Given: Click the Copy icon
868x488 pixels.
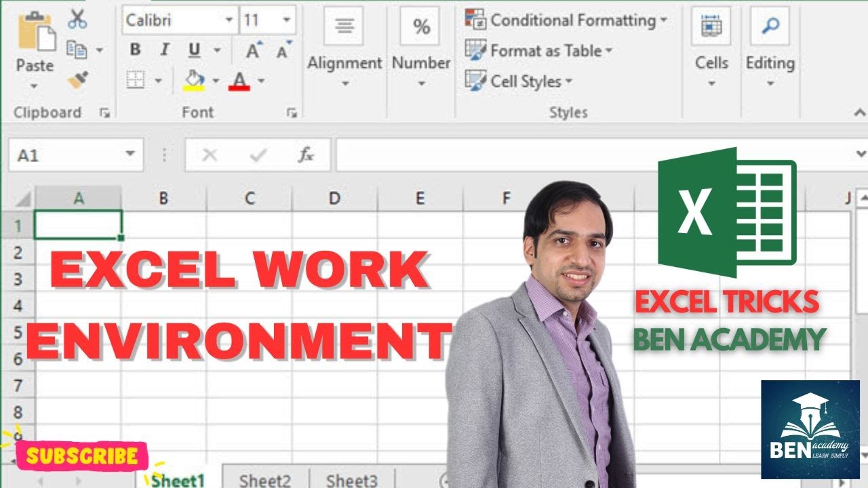Looking at the screenshot, I should pos(76,50).
